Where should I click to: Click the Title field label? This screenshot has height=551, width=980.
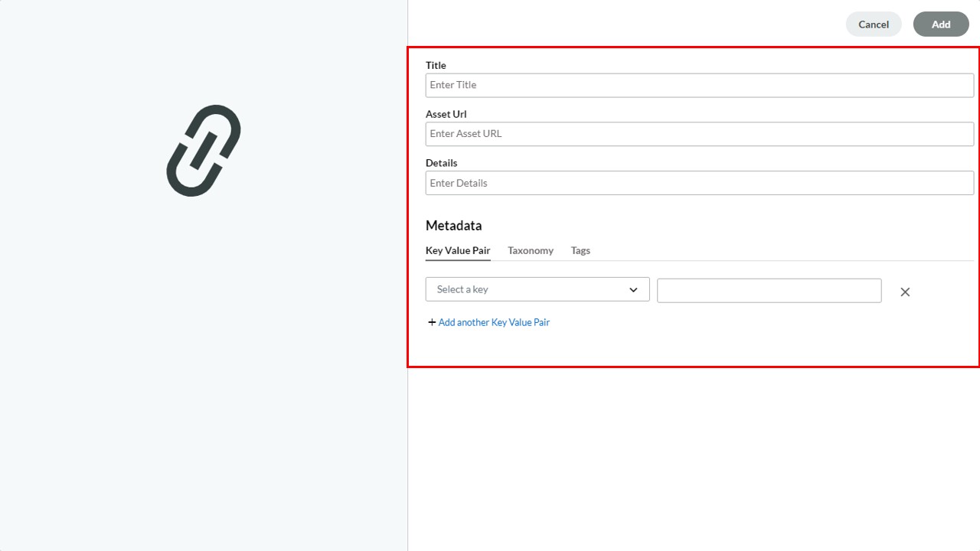pos(436,65)
